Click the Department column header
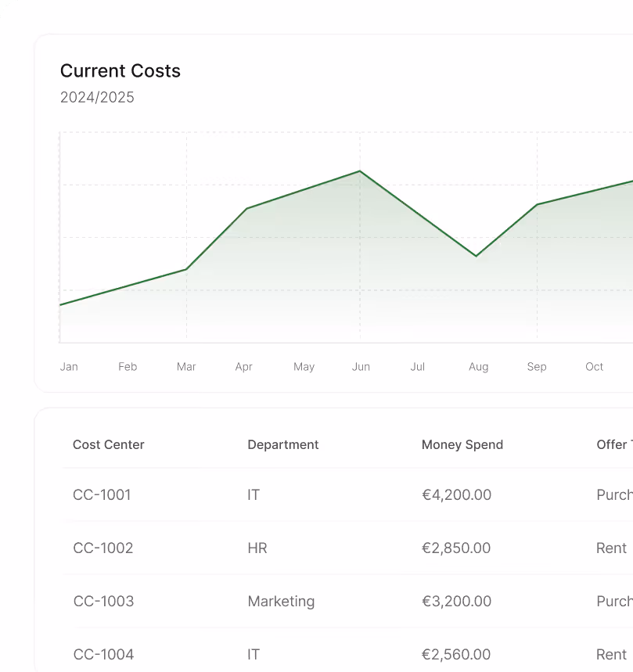Screen dimensions: 633x672 coord(283,445)
